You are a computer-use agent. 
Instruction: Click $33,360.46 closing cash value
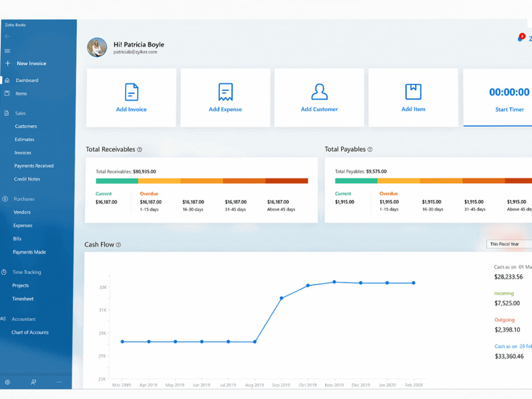509,356
